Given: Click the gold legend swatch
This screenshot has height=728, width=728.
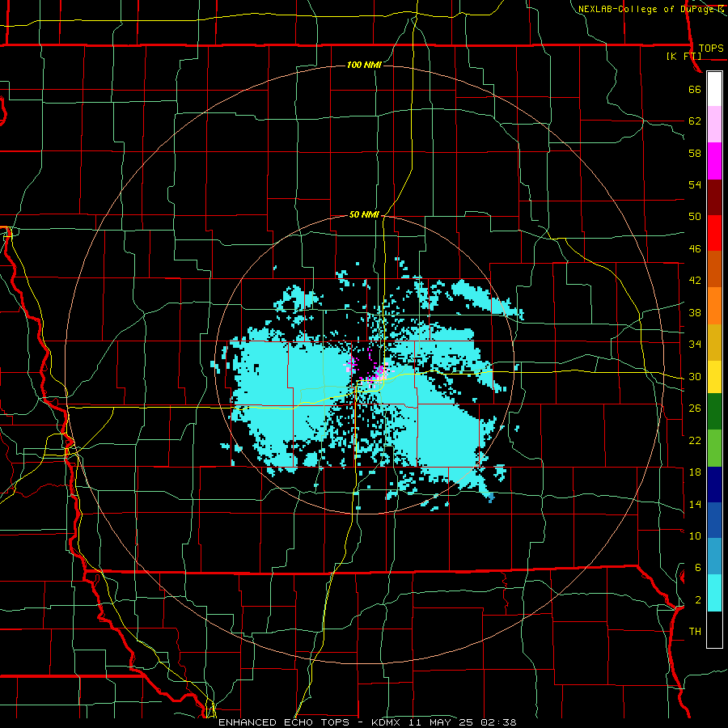Looking at the screenshot, I should (714, 342).
